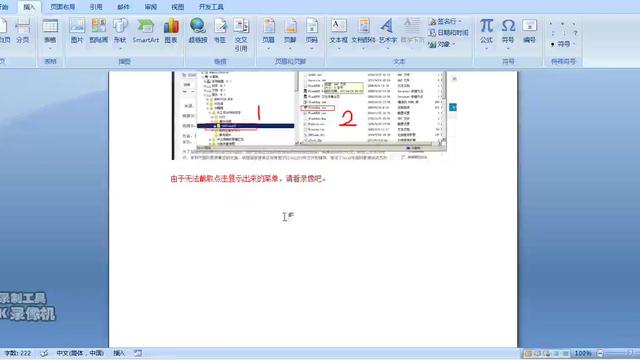
Task: Switch to Draft view in the status bar
Action: click(x=565, y=353)
